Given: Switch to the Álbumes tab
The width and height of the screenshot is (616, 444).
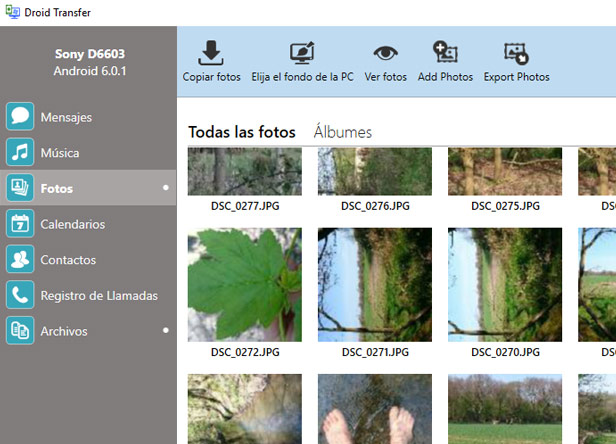Looking at the screenshot, I should [342, 132].
